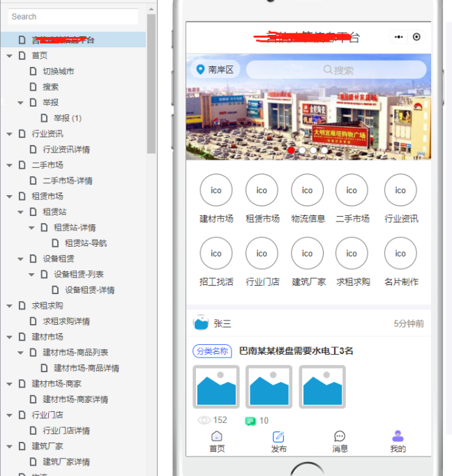Select 设备租赁-列表 page in the tree
Screen dimensions: 452x476
[79, 275]
